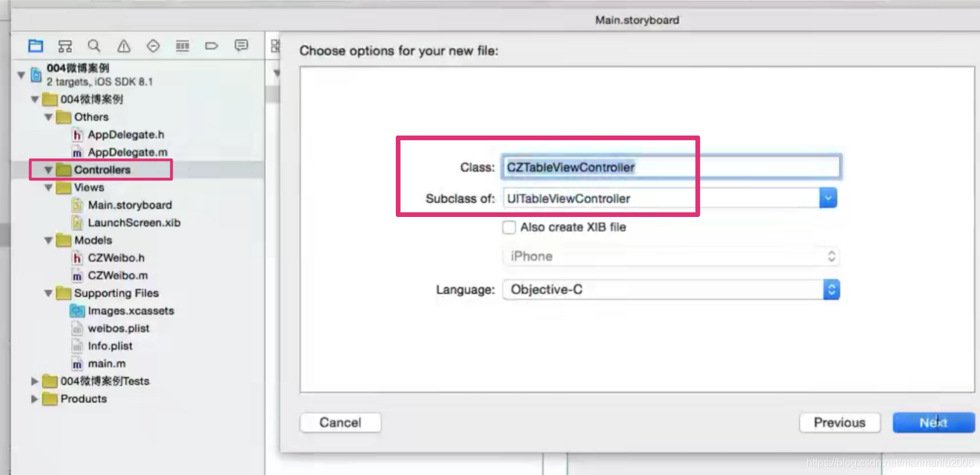Image resolution: width=980 pixels, height=475 pixels.
Task: Click the Others folder icon
Action: (x=63, y=117)
